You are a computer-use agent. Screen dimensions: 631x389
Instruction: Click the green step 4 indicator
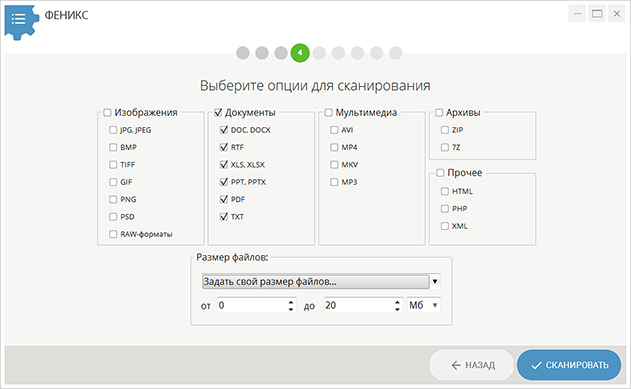tap(300, 53)
